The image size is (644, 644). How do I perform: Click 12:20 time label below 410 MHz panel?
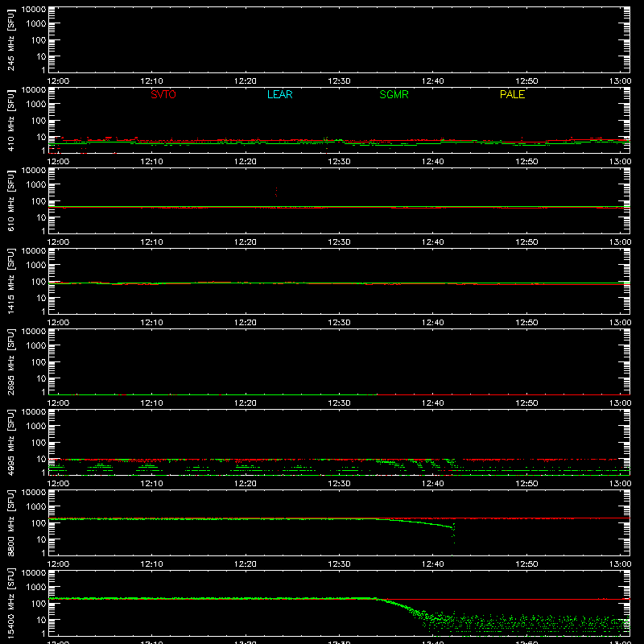[246, 162]
